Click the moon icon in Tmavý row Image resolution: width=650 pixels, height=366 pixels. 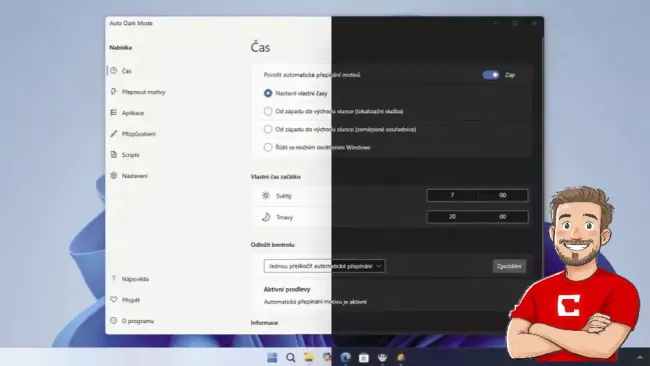pyautogui.click(x=266, y=217)
